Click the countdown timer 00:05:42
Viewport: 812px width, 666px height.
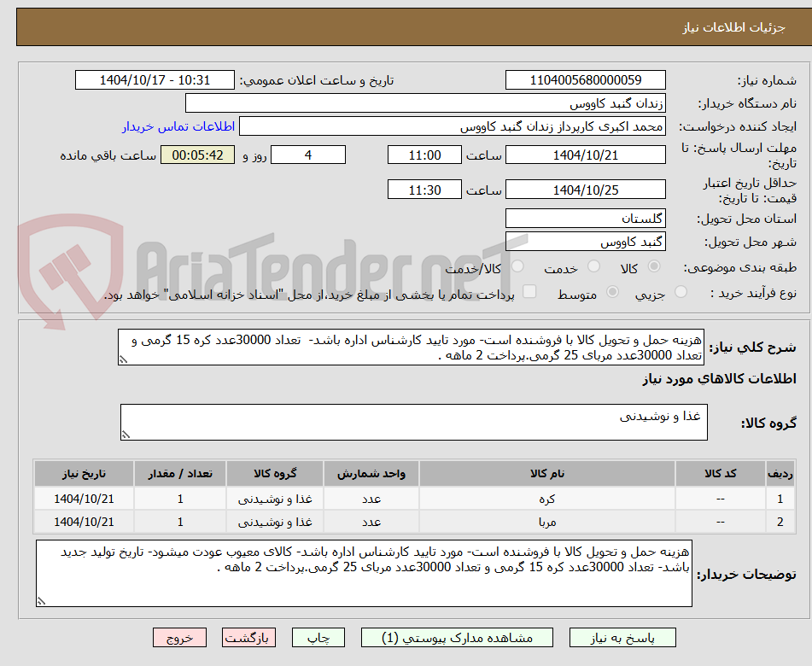point(197,155)
